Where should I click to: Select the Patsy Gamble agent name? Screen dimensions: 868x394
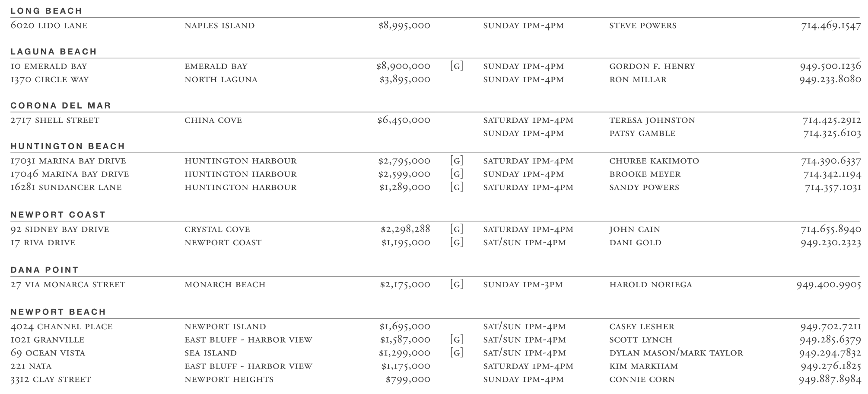[642, 134]
